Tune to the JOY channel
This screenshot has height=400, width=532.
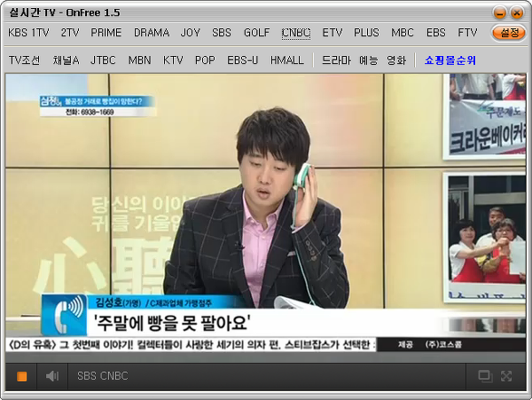pos(191,33)
